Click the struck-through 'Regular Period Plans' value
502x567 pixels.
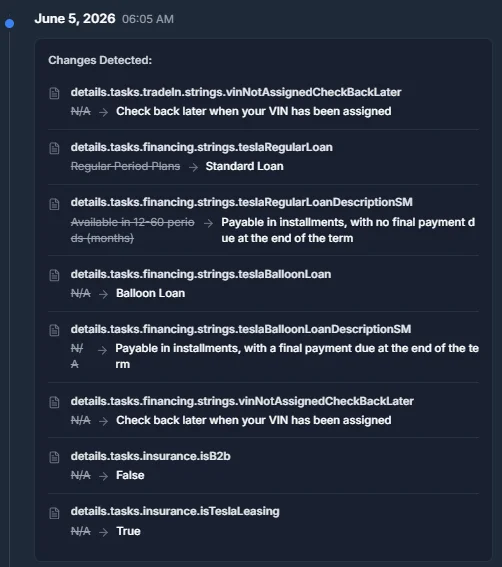(126, 166)
